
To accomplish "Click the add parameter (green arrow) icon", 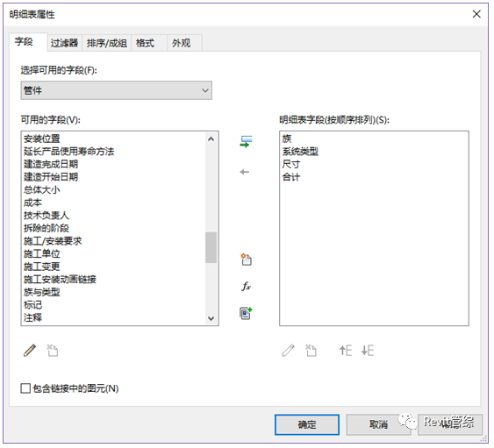I will tap(246, 142).
